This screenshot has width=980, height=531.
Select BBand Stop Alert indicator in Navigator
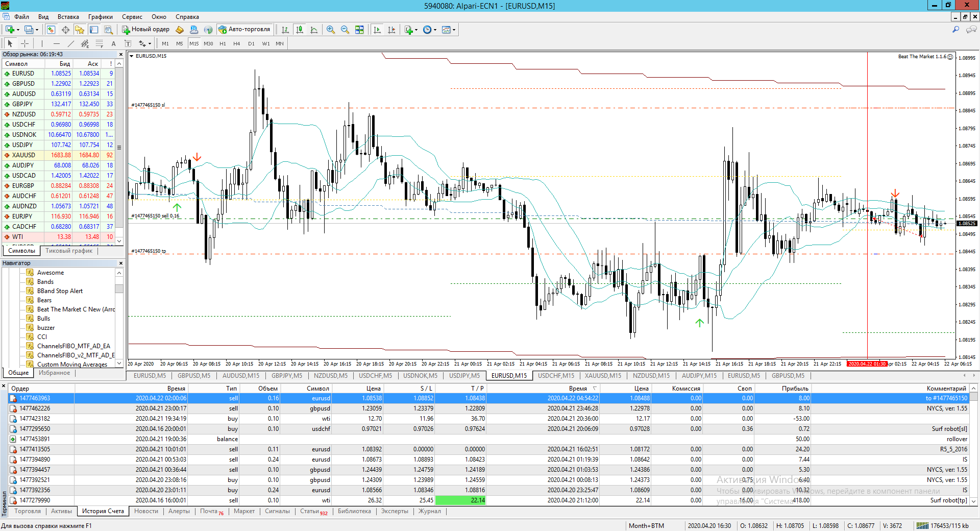pyautogui.click(x=60, y=291)
